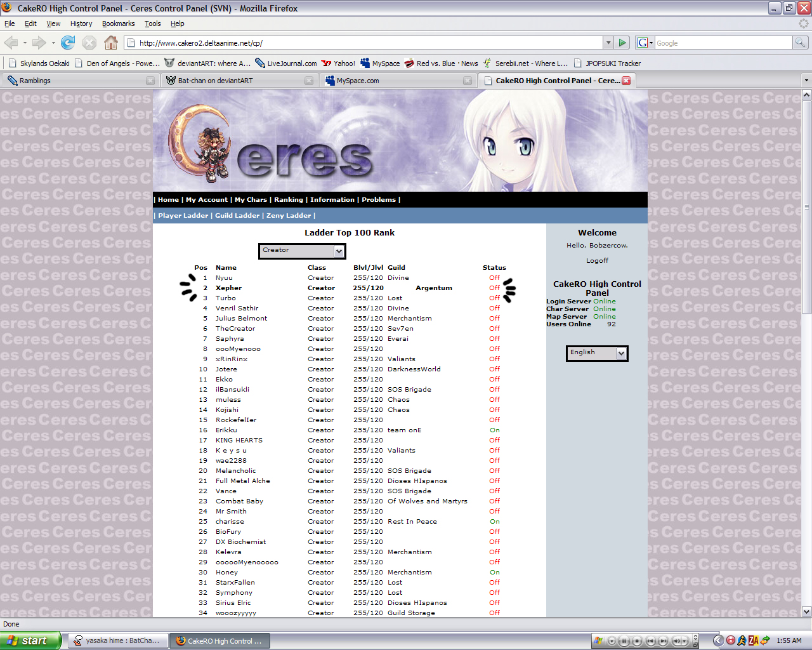Open the View menu

[53, 23]
